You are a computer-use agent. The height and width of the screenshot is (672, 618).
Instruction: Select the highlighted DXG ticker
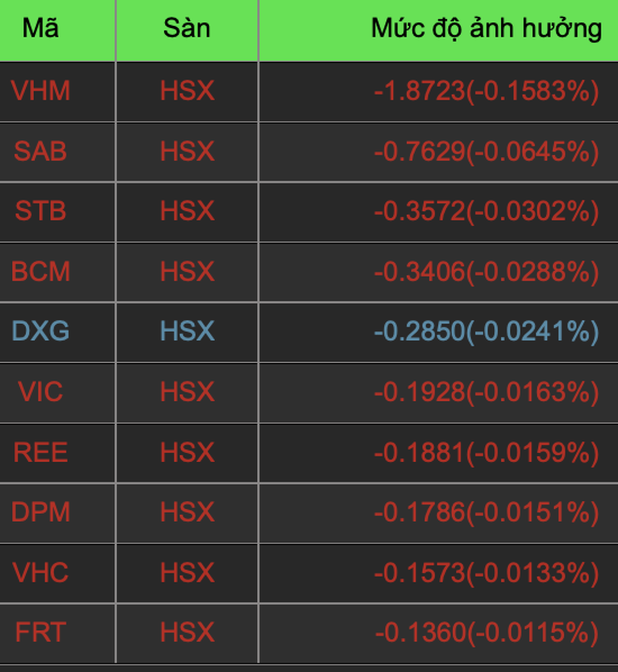click(41, 331)
